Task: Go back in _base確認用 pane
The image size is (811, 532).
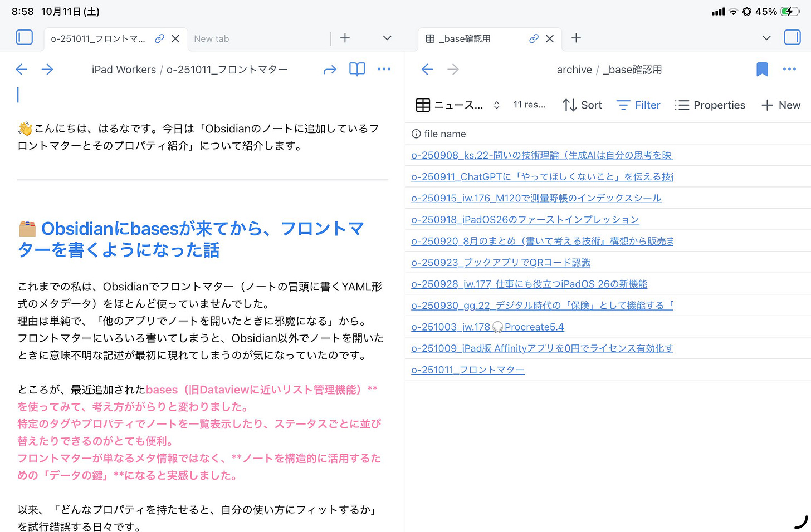Action: (427, 70)
